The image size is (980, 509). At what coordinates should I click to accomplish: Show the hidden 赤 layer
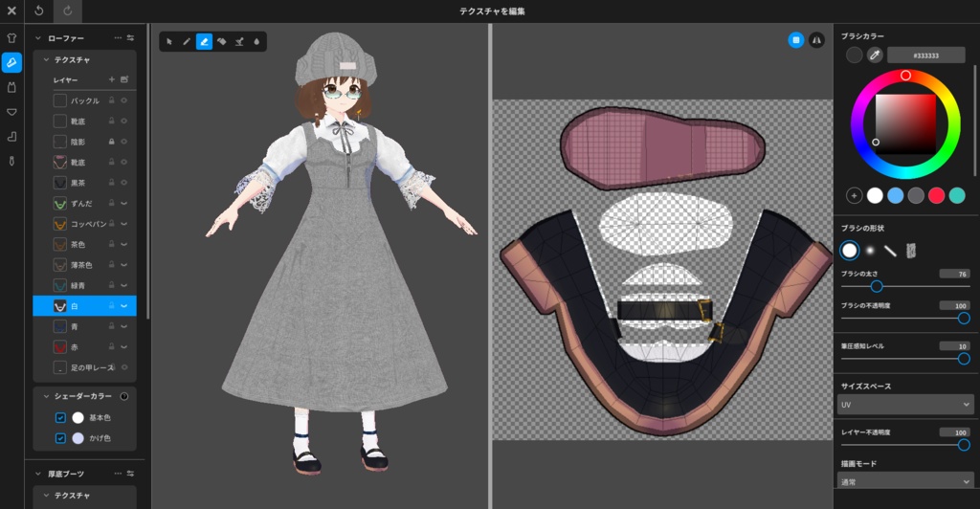123,347
